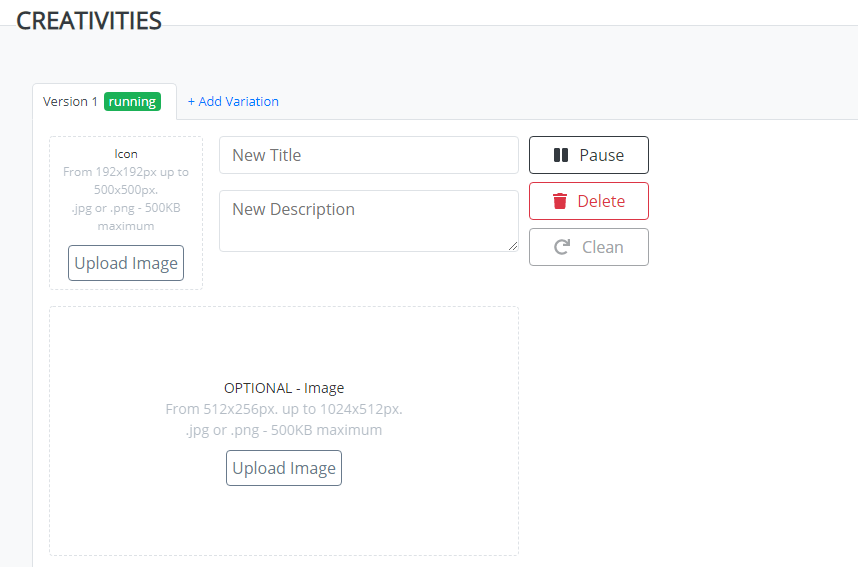Click Upload Image under OPTIONAL - Image

pos(284,468)
